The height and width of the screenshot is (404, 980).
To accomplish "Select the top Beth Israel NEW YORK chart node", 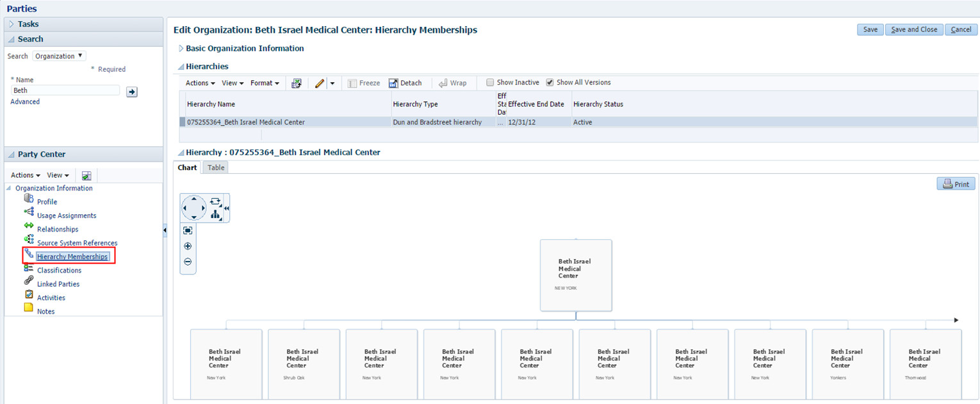I will [576, 275].
